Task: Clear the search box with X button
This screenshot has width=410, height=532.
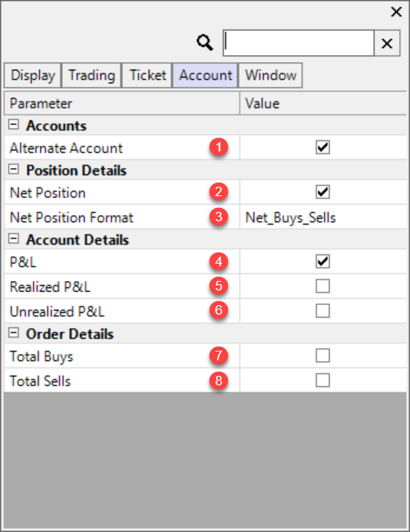Action: coord(387,43)
